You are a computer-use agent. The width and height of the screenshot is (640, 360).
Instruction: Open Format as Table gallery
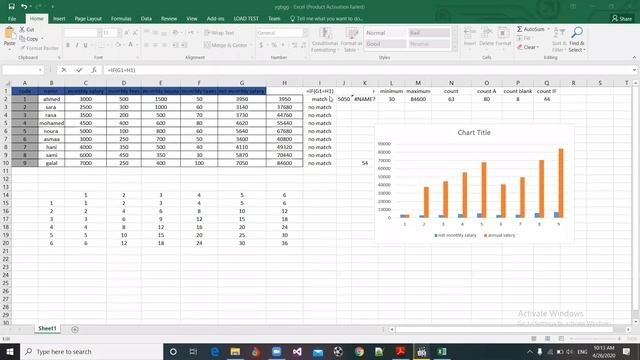click(x=351, y=40)
